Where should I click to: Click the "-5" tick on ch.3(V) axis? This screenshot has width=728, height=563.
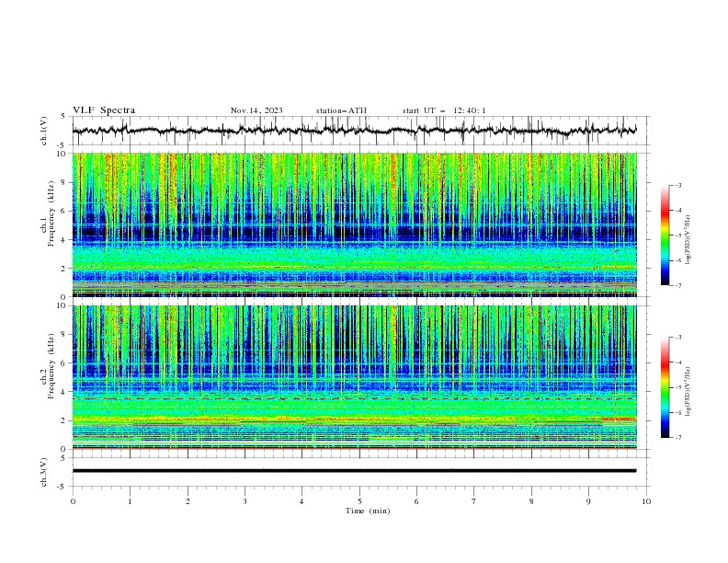[62, 487]
